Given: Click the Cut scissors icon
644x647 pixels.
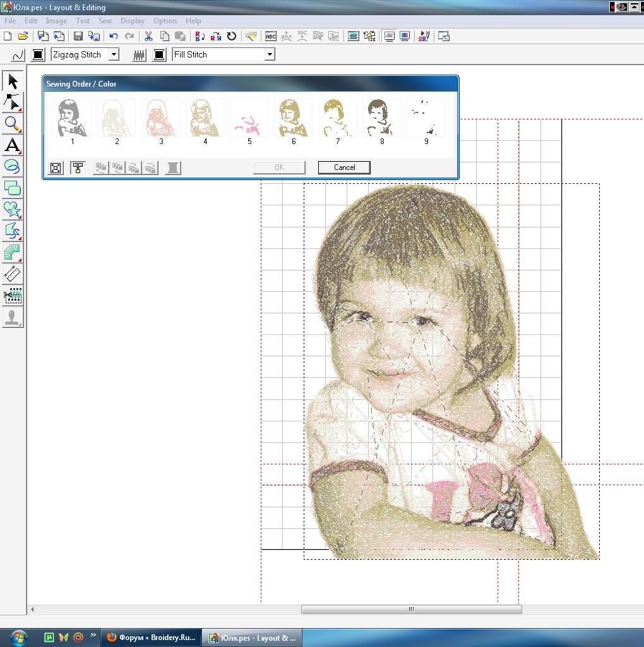Looking at the screenshot, I should tap(148, 37).
